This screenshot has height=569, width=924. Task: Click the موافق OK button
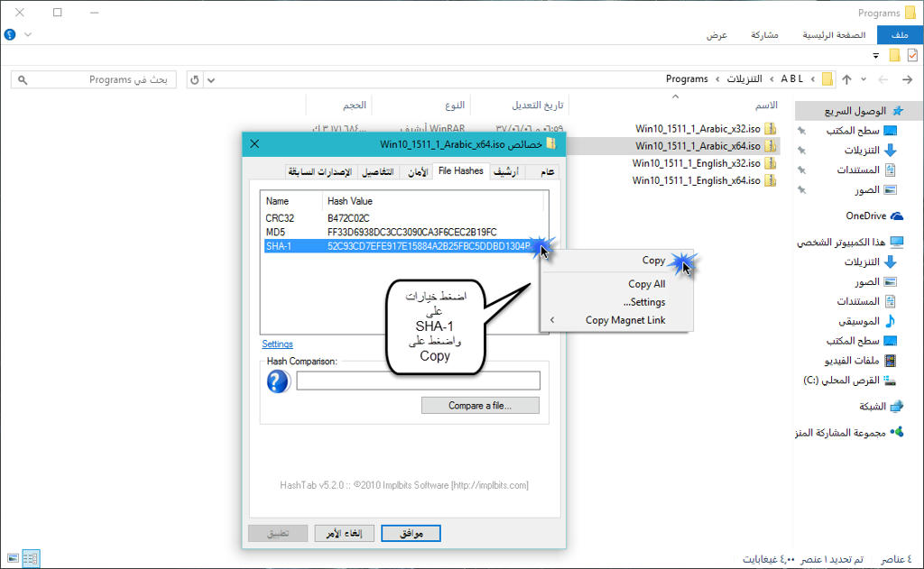[x=411, y=533]
